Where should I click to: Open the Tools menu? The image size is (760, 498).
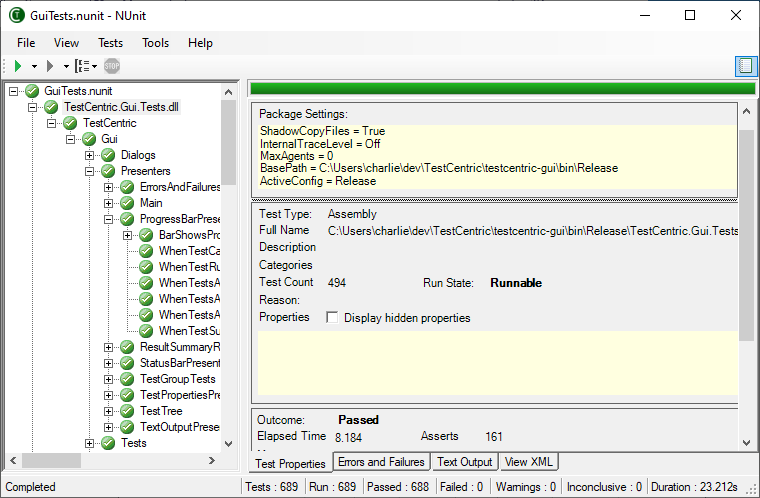[155, 43]
